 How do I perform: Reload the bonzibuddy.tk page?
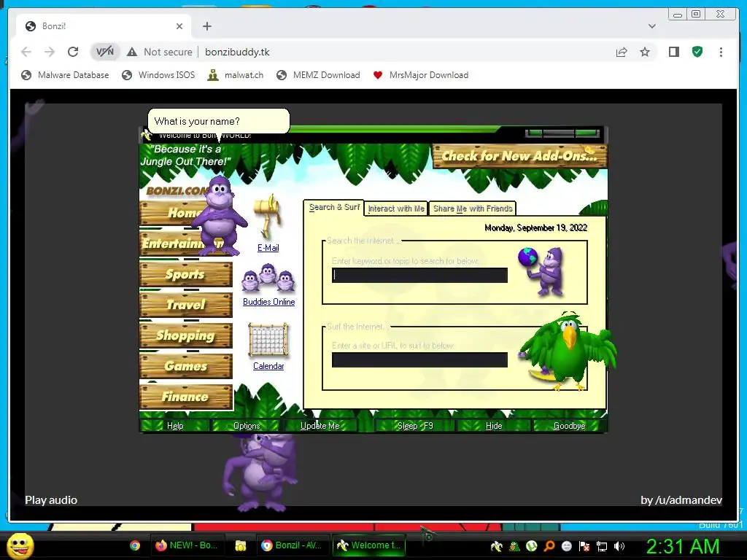(73, 52)
